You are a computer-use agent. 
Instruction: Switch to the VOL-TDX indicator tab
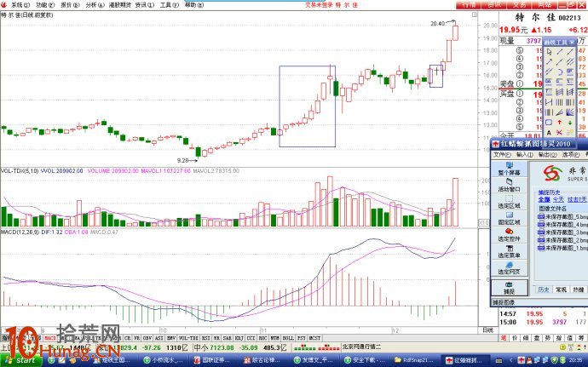[x=188, y=338]
